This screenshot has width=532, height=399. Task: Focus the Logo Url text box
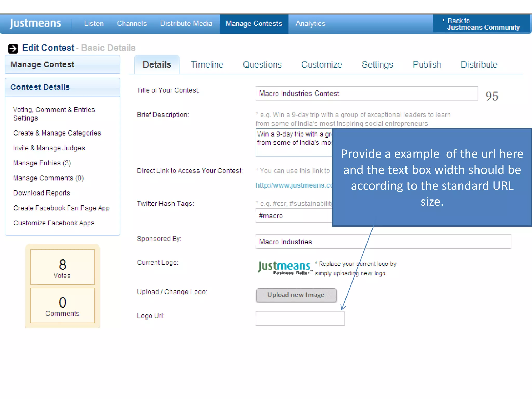coord(300,319)
